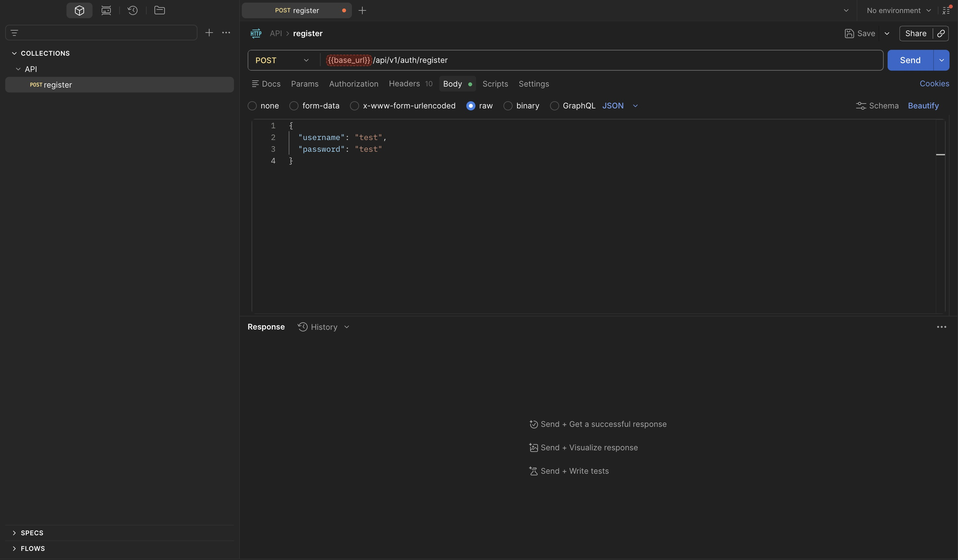Open response panel more options ellipsis

(x=942, y=327)
